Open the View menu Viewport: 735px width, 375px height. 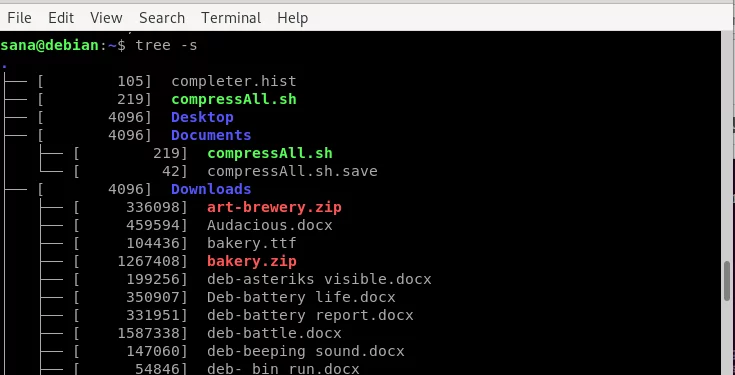tap(106, 18)
